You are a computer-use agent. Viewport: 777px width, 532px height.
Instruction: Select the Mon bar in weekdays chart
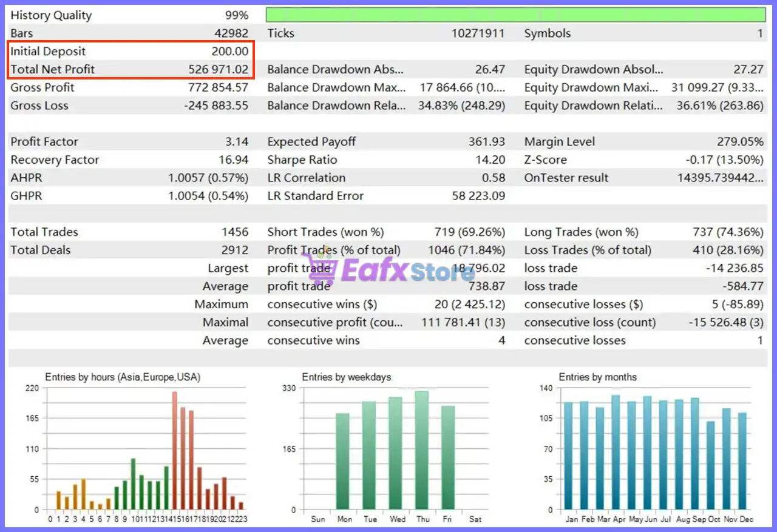[342, 461]
